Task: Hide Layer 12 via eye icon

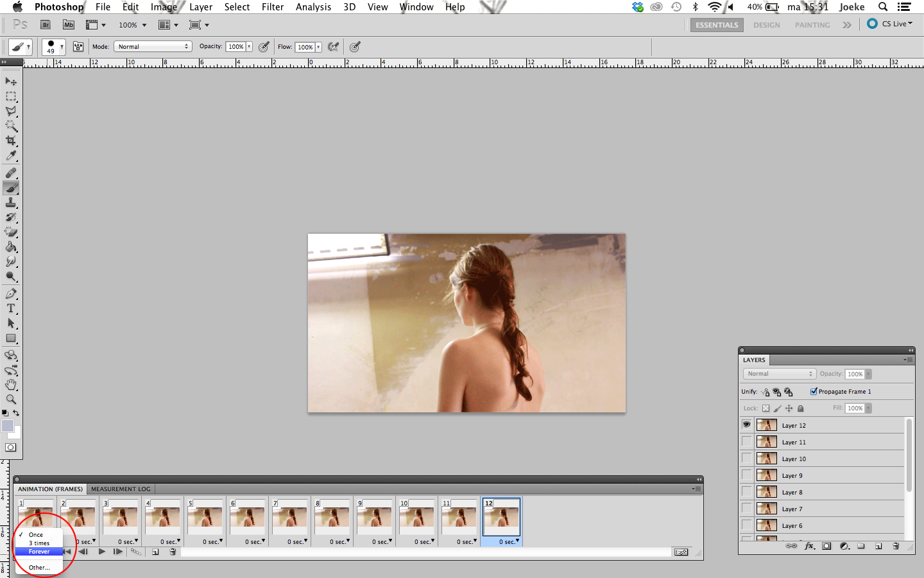Action: 746,425
